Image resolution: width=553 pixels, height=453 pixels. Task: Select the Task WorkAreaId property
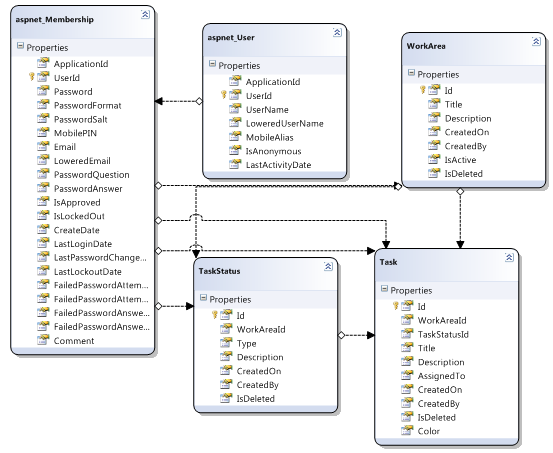[x=442, y=321]
